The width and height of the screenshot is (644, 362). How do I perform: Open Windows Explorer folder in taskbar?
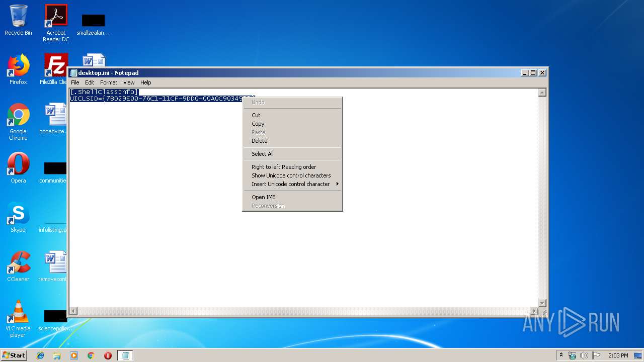(57, 355)
